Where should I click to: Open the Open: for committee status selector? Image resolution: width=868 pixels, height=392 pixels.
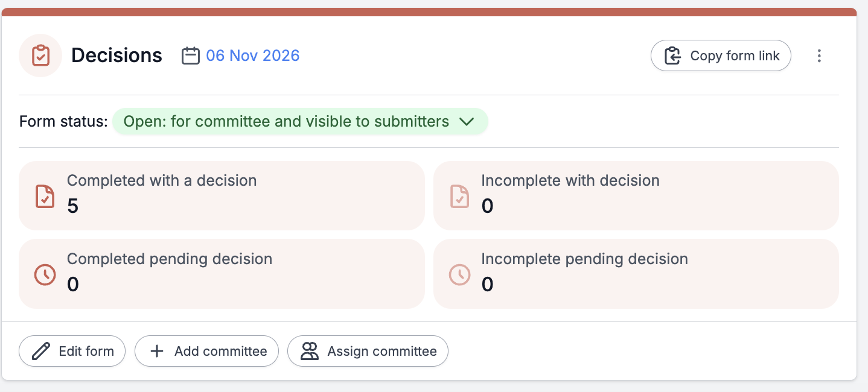click(x=300, y=122)
